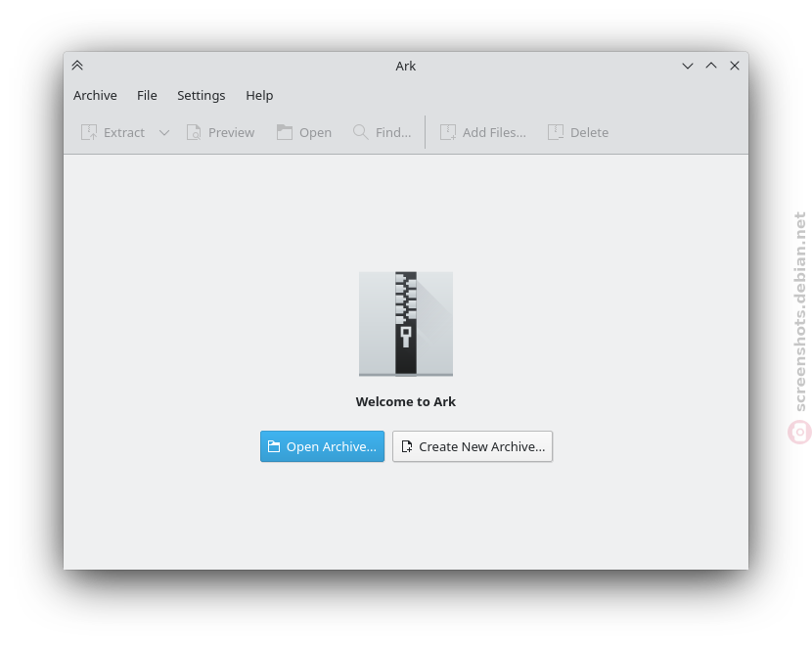The width and height of the screenshot is (812, 645).
Task: Expand the Extract dropdown arrow
Action: (x=163, y=133)
